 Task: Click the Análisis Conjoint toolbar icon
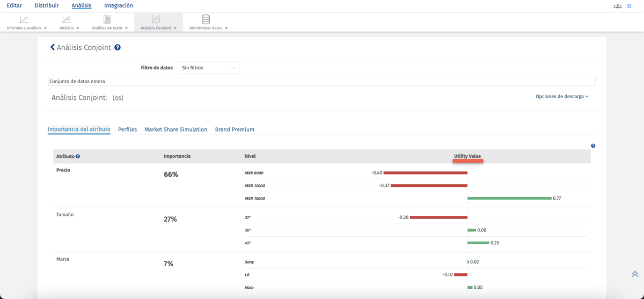(x=156, y=19)
